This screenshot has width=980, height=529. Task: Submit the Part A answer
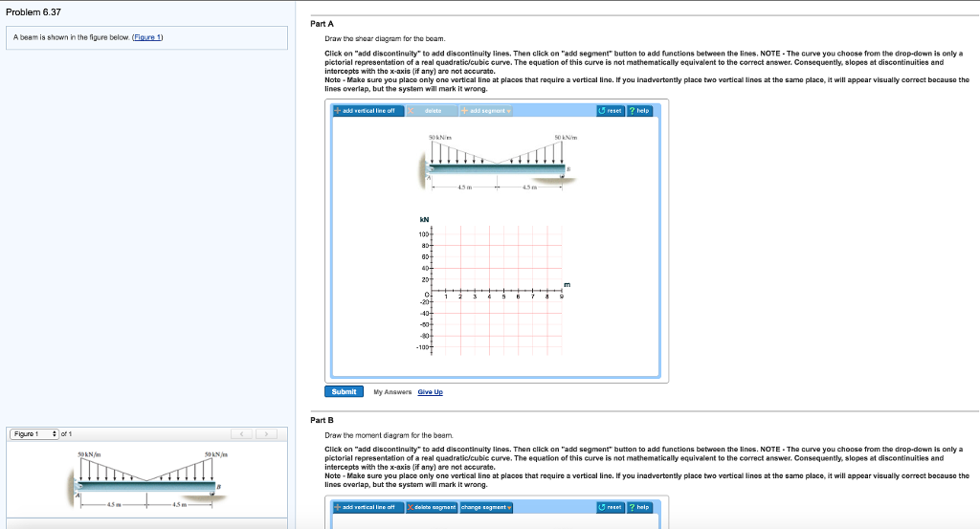344,391
